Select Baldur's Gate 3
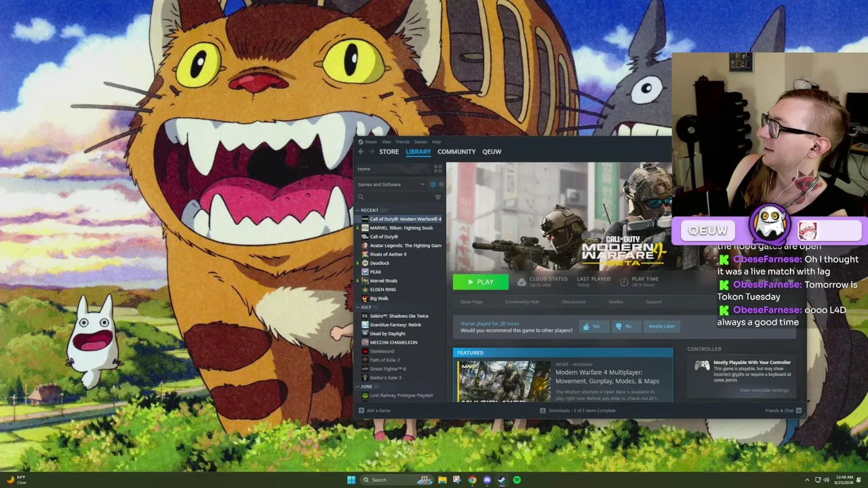This screenshot has height=488, width=868. coord(399,378)
